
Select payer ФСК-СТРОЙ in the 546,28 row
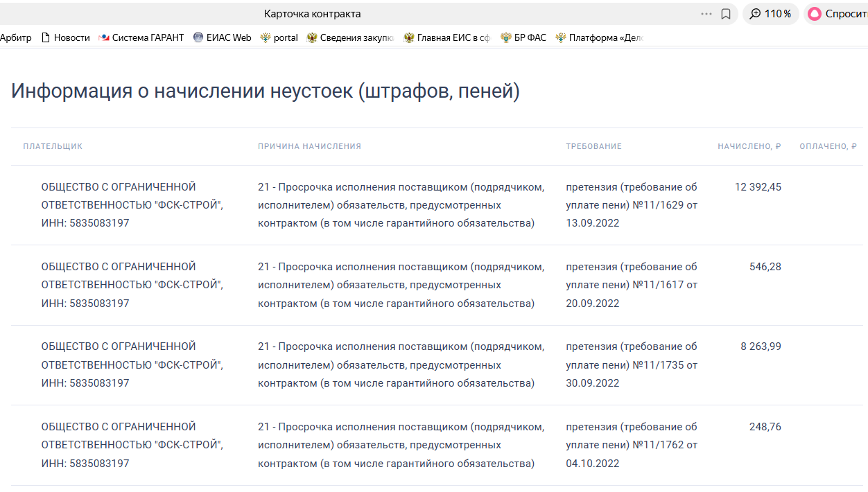132,285
